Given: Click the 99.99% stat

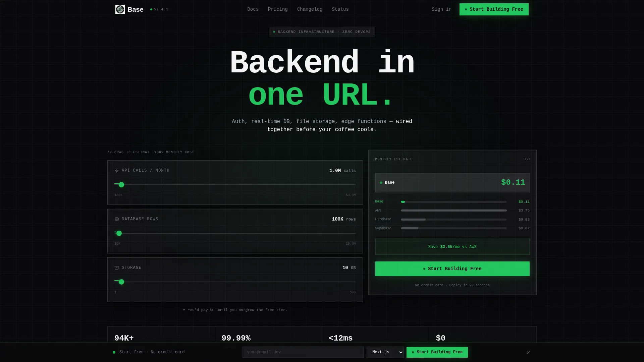Looking at the screenshot, I should [236, 338].
